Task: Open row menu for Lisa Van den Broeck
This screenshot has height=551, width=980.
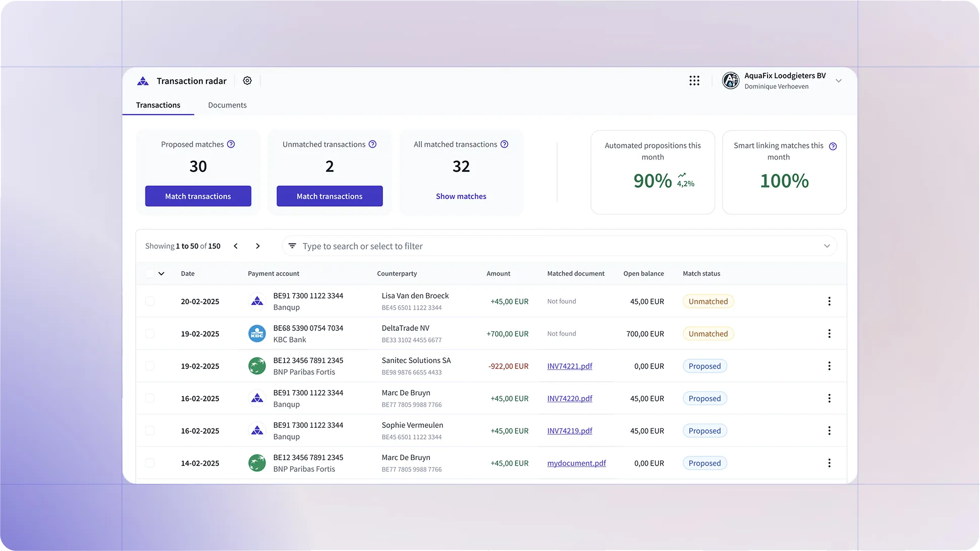Action: point(829,302)
